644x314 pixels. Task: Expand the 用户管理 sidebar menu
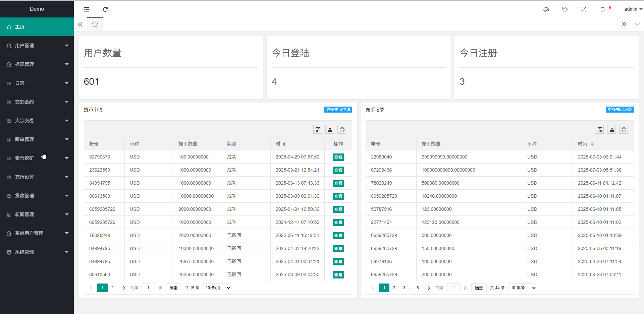pyautogui.click(x=37, y=46)
